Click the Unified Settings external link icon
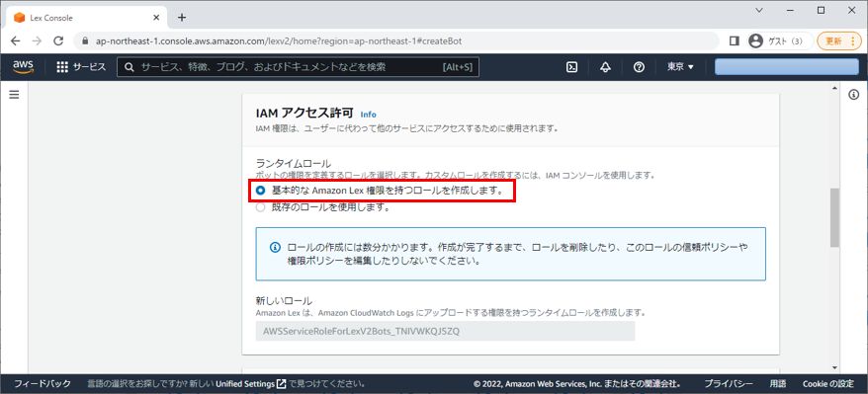Screen dimensions: 868x394 pyautogui.click(x=281, y=383)
